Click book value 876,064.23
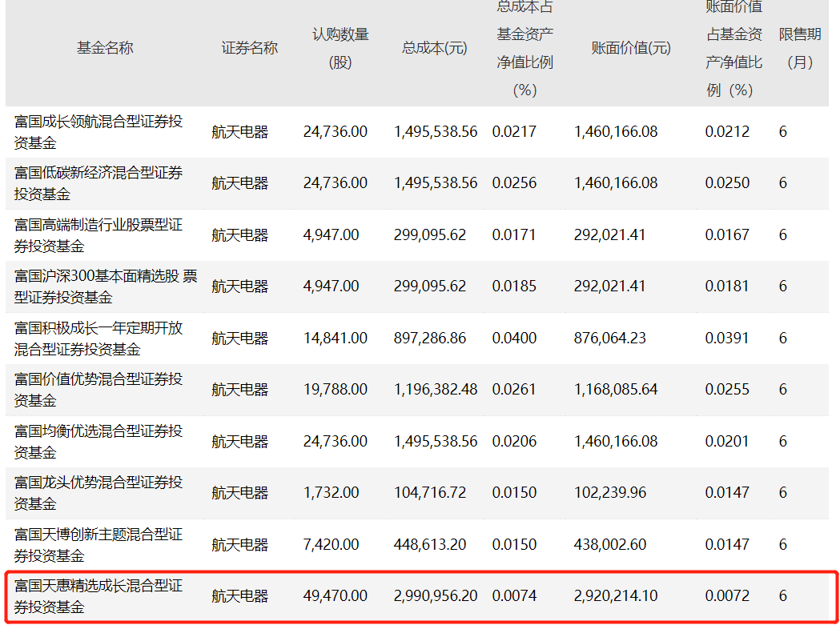This screenshot has height=625, width=840. (610, 339)
